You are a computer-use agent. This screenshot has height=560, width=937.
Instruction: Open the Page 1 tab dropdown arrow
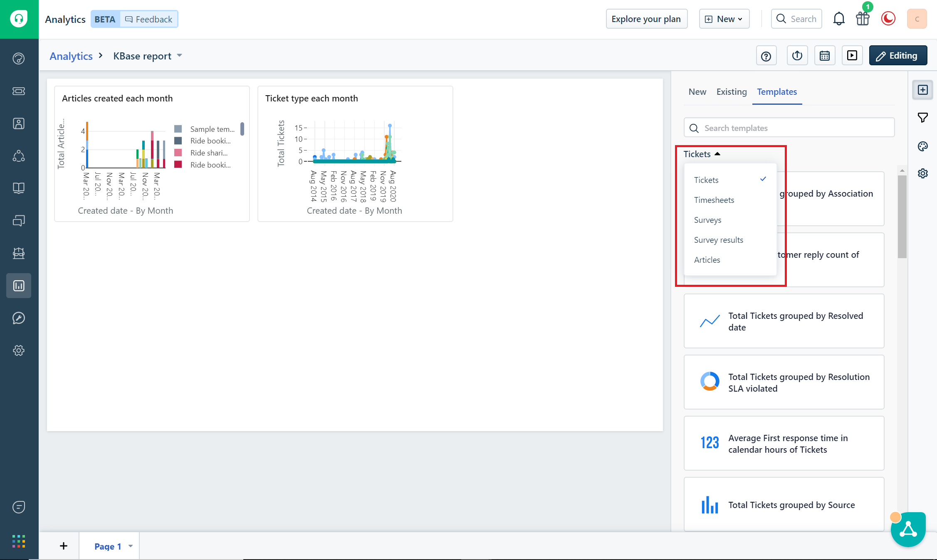pyautogui.click(x=131, y=546)
